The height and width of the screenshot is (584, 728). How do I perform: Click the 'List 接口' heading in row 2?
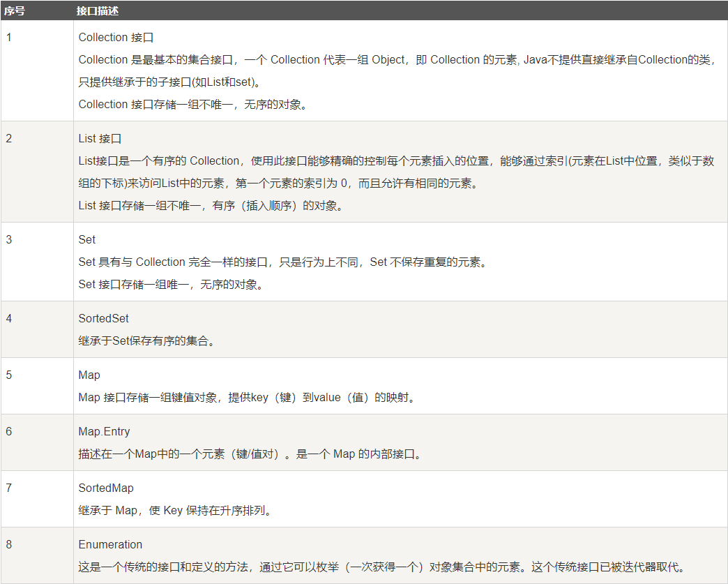click(100, 138)
